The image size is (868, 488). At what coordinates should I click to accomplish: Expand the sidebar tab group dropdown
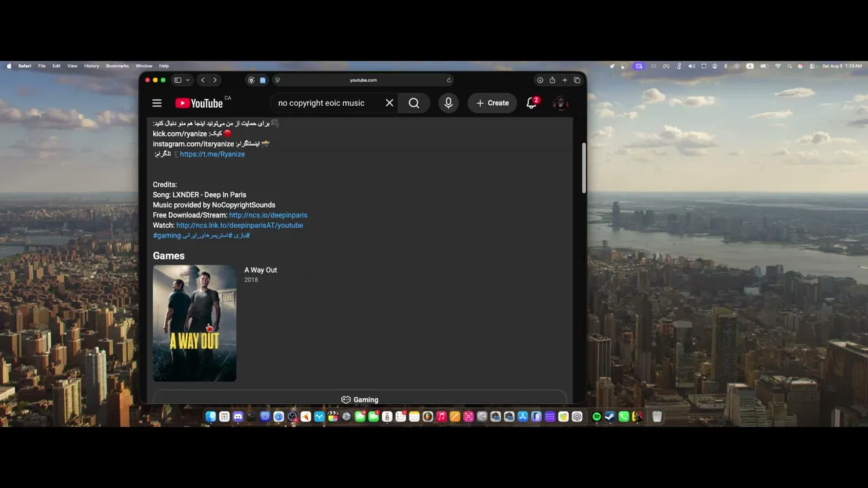pyautogui.click(x=188, y=80)
